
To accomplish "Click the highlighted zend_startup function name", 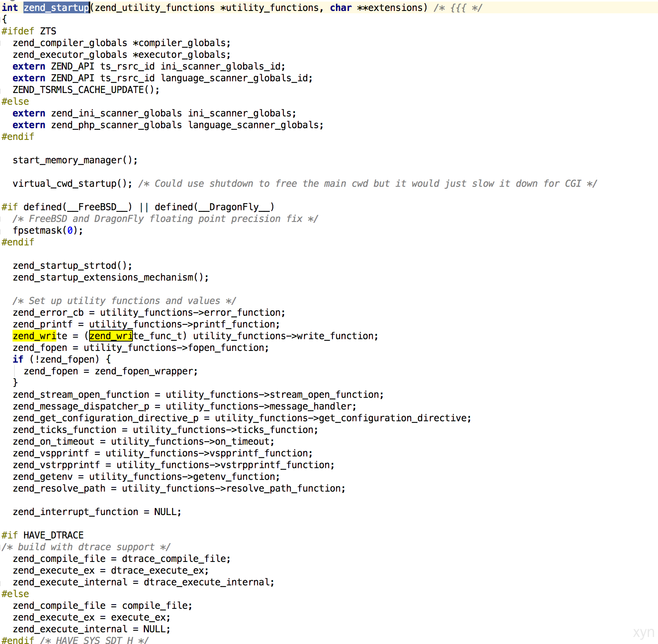I will (x=56, y=8).
